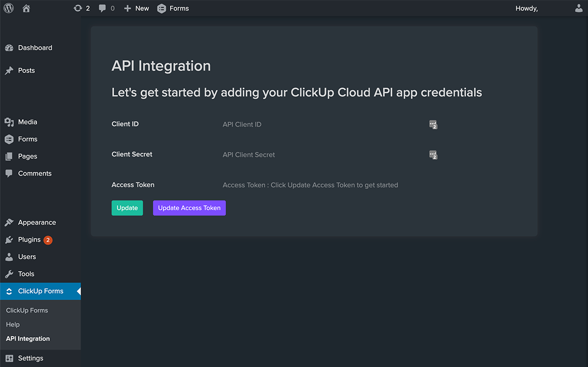Select Pages in the sidebar
Viewport: 588px width, 367px height.
28,156
